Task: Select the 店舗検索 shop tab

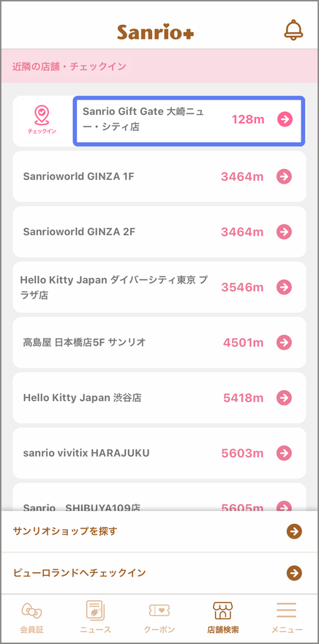Action: pos(223,616)
